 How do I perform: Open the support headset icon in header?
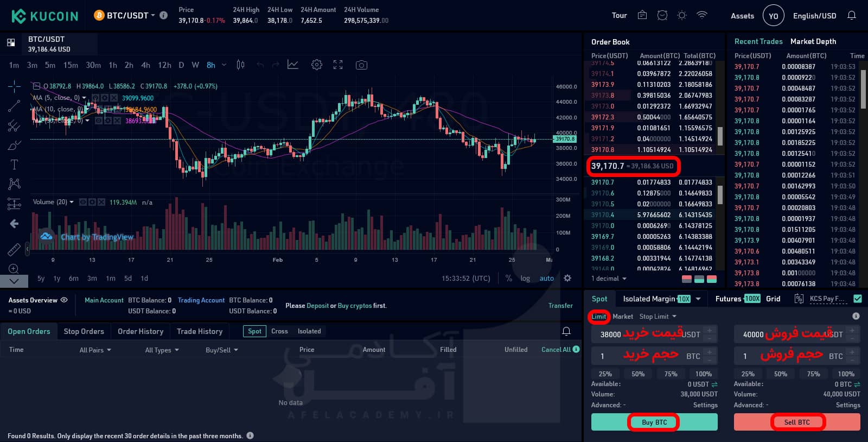(662, 15)
